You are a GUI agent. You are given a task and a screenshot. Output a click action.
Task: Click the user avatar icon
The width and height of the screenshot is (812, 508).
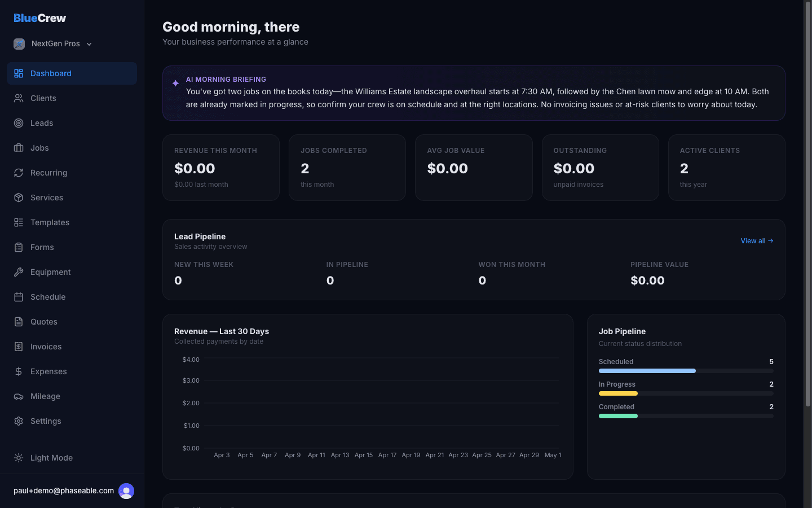[x=126, y=491]
